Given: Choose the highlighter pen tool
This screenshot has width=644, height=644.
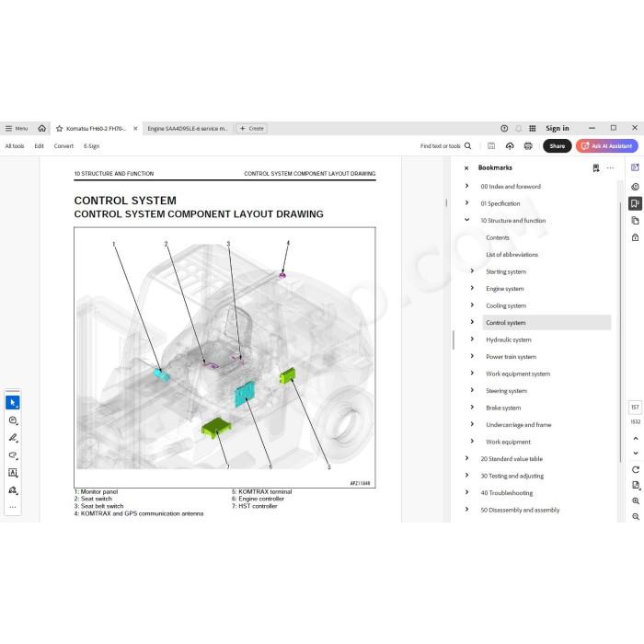Looking at the screenshot, I should click(13, 438).
